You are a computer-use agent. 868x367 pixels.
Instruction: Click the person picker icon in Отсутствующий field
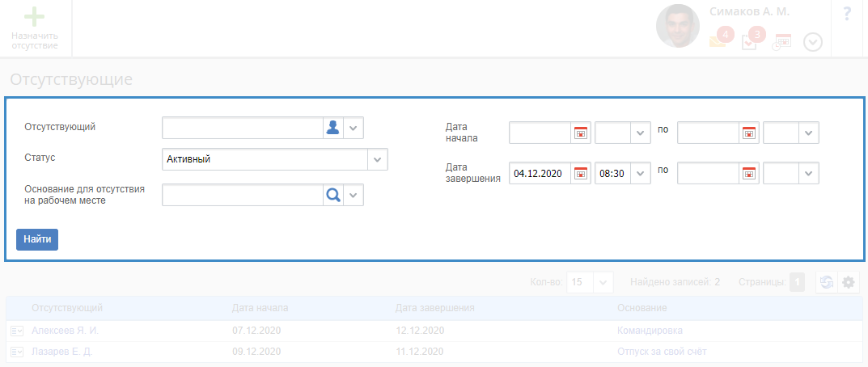(332, 128)
